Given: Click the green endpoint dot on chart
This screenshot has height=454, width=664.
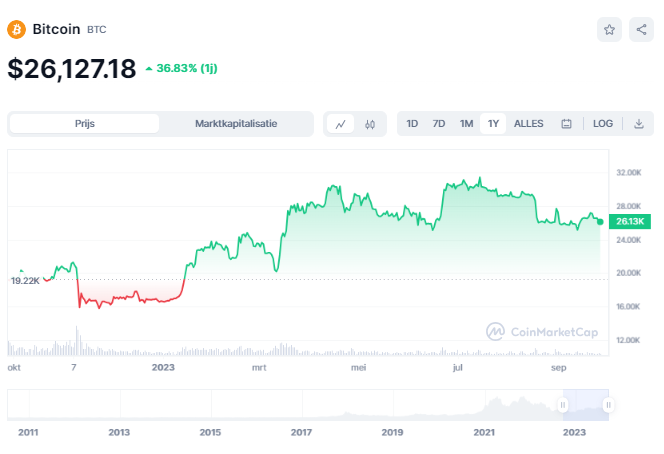Looking at the screenshot, I should (x=600, y=222).
